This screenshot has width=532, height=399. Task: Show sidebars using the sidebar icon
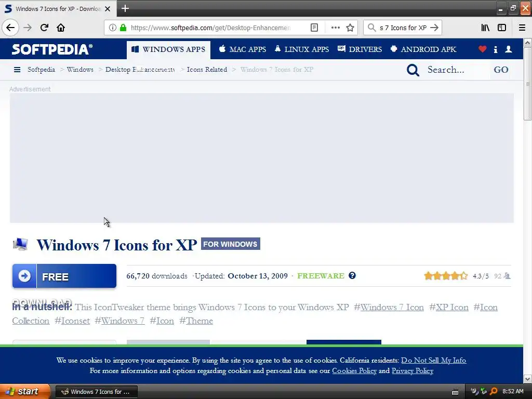point(502,28)
